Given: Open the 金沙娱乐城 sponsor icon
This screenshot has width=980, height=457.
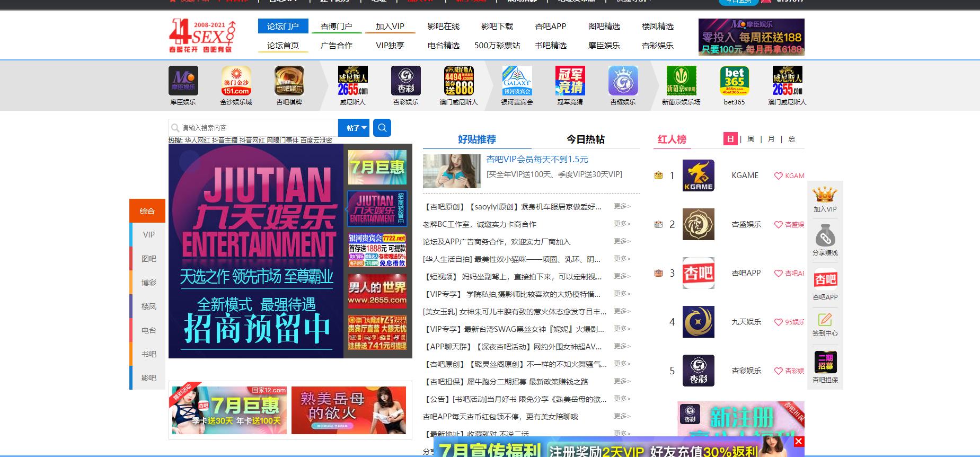Looking at the screenshot, I should click(236, 81).
